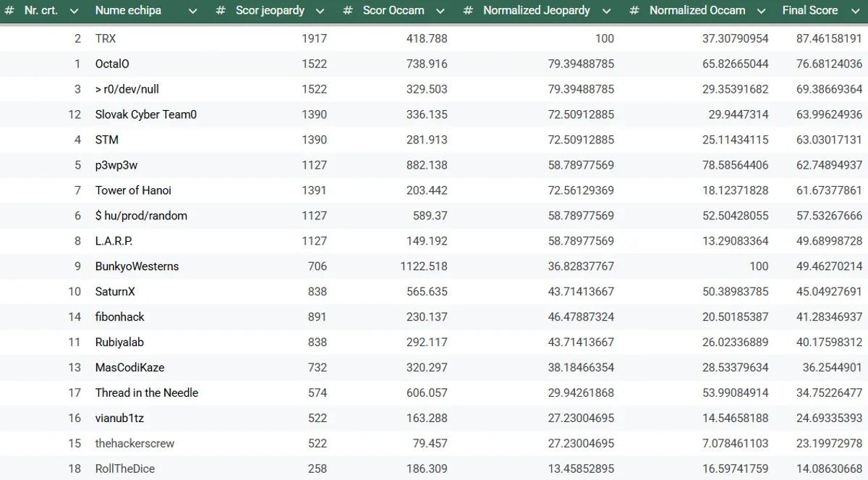Select the Nume echipa column header label
868x480 pixels.
[128, 11]
